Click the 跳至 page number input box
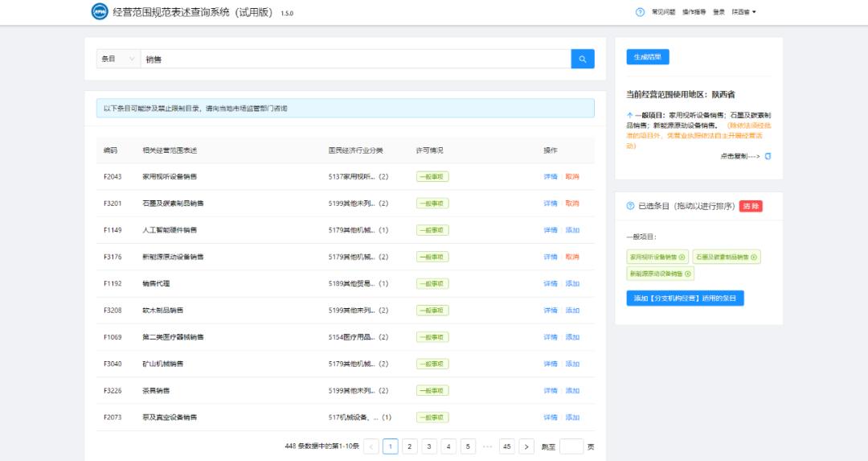The height and width of the screenshot is (461, 868). coord(571,447)
